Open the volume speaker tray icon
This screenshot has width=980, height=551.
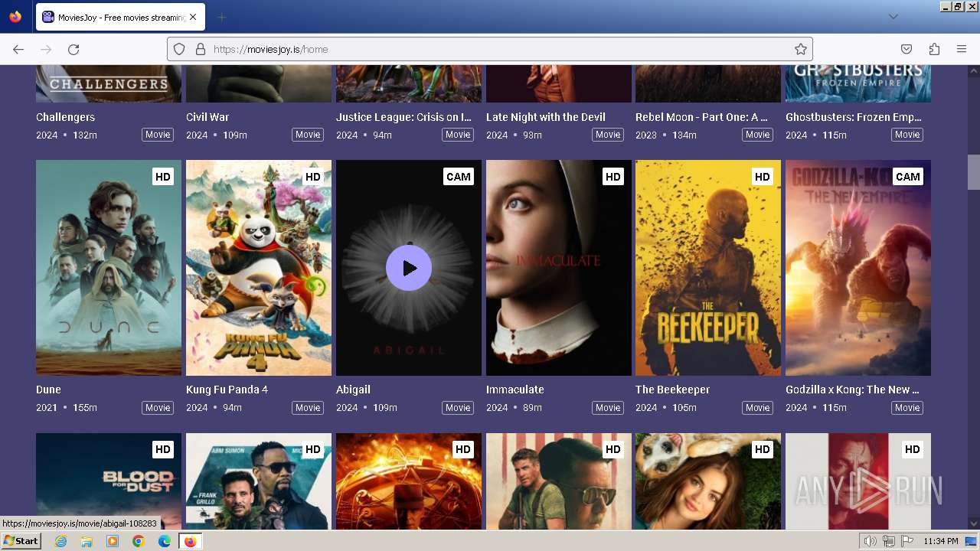[871, 541]
